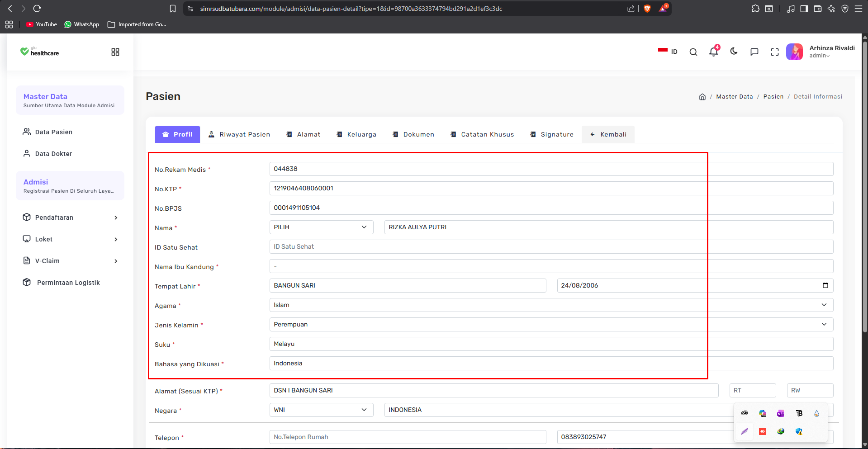Open the WhatsApp bookmark

click(82, 24)
